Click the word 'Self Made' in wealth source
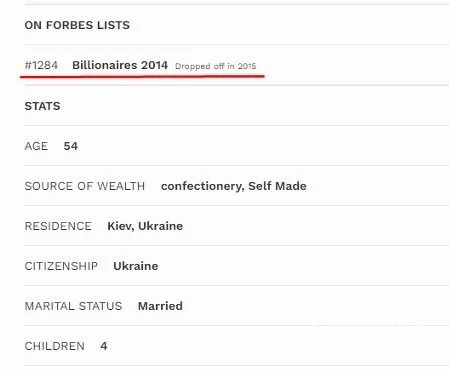 point(277,186)
